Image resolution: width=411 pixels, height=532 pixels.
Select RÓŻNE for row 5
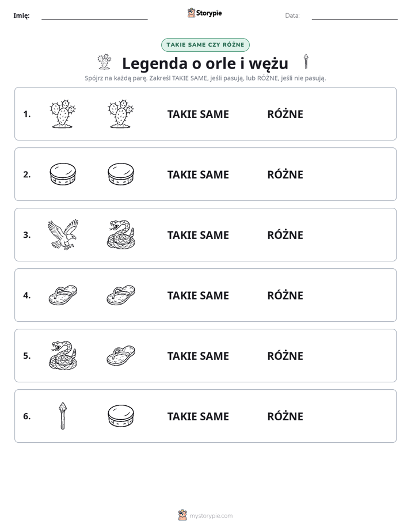point(285,355)
